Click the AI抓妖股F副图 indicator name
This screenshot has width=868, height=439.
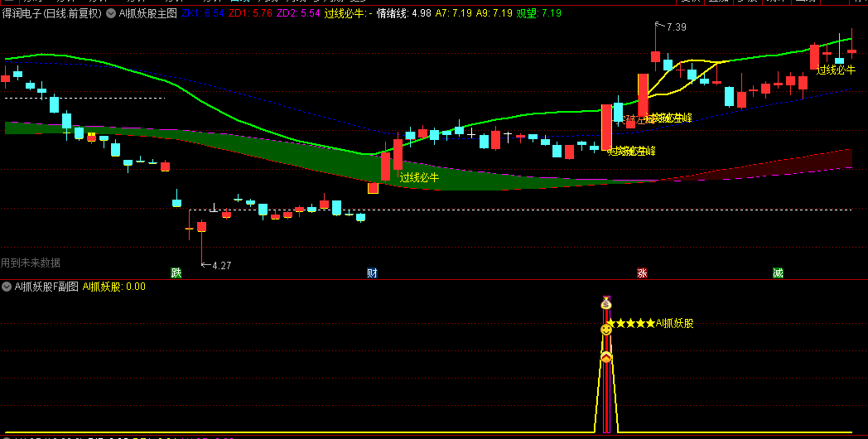click(x=46, y=287)
